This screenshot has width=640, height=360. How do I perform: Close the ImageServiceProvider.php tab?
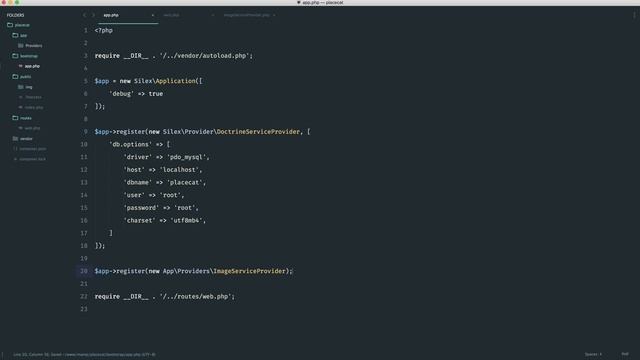click(274, 15)
